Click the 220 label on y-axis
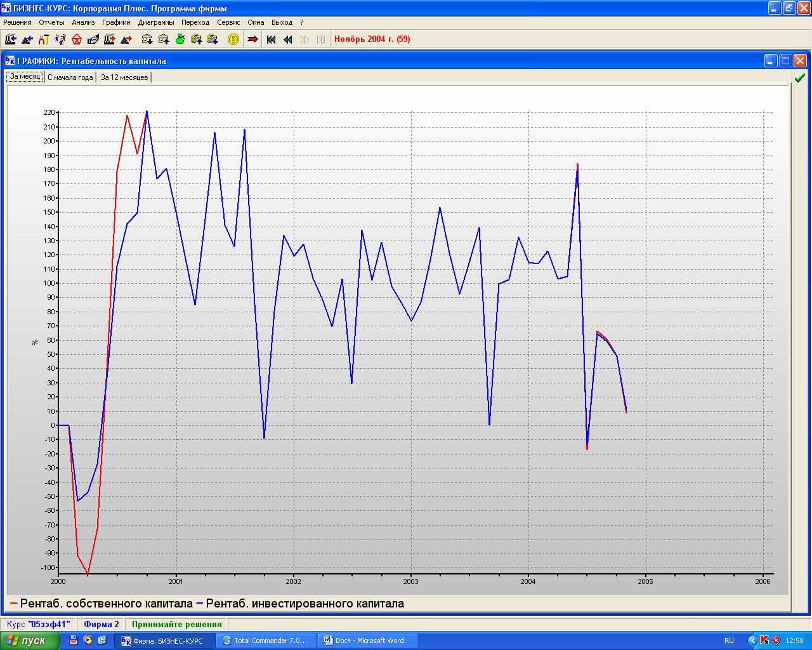The image size is (812, 650). click(x=49, y=113)
